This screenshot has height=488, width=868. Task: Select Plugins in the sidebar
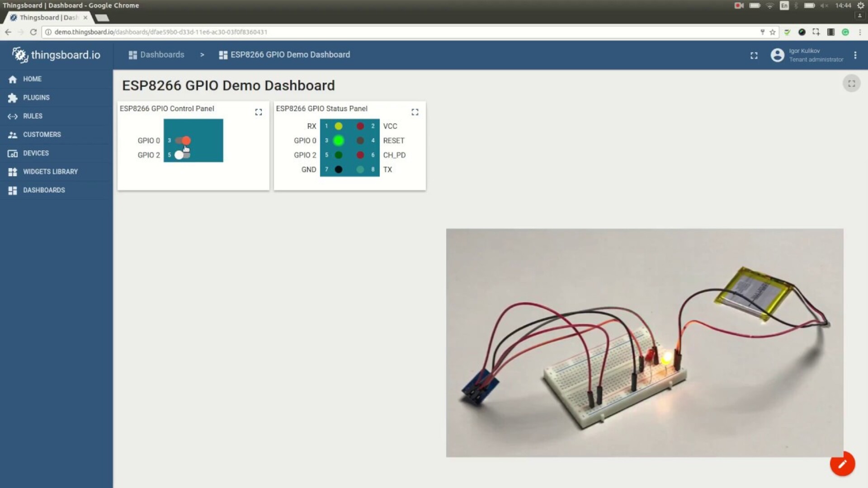tap(36, 97)
